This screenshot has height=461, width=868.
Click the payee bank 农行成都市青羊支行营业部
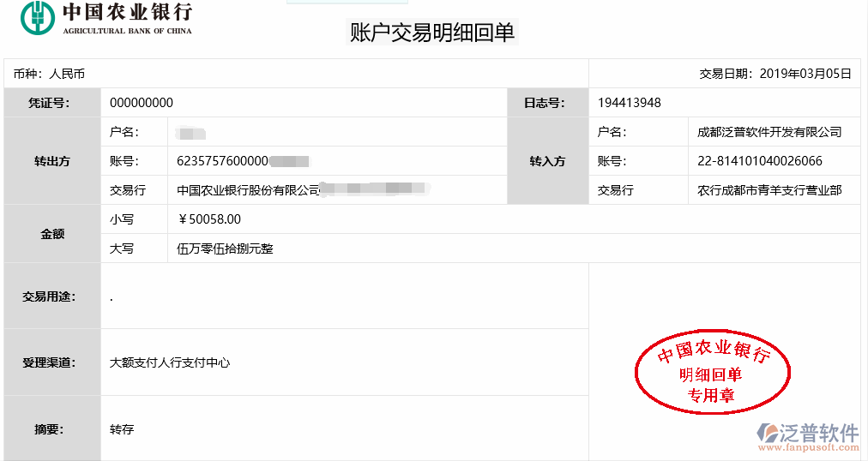point(769,190)
